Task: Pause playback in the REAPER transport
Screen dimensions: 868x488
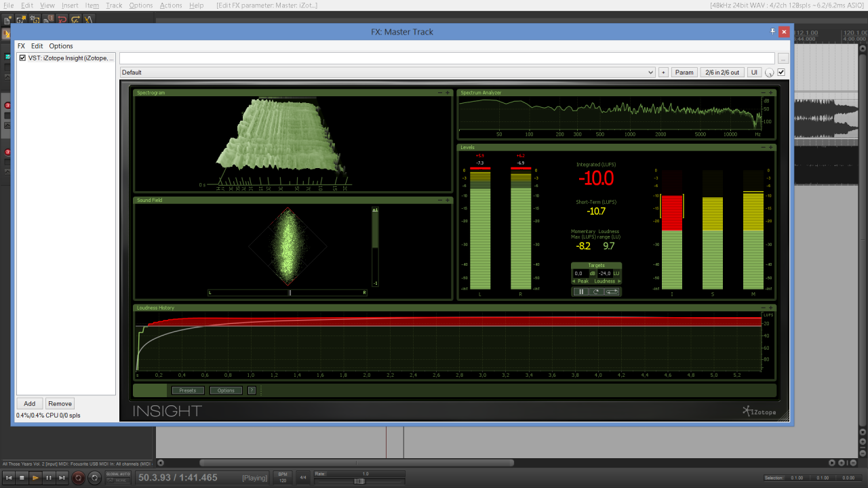Action: (x=49, y=478)
